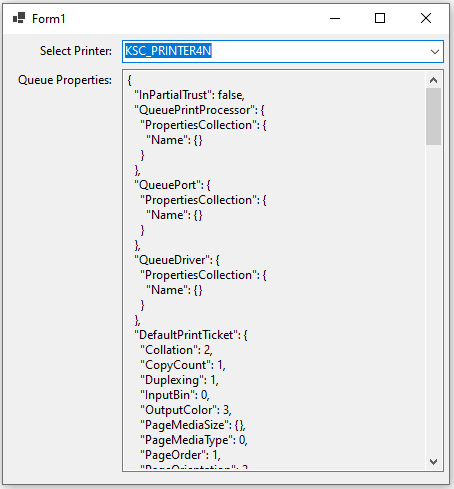Viewport: 454px width, 489px height.
Task: Click the "InputBin": 0 line
Action: (x=175, y=395)
